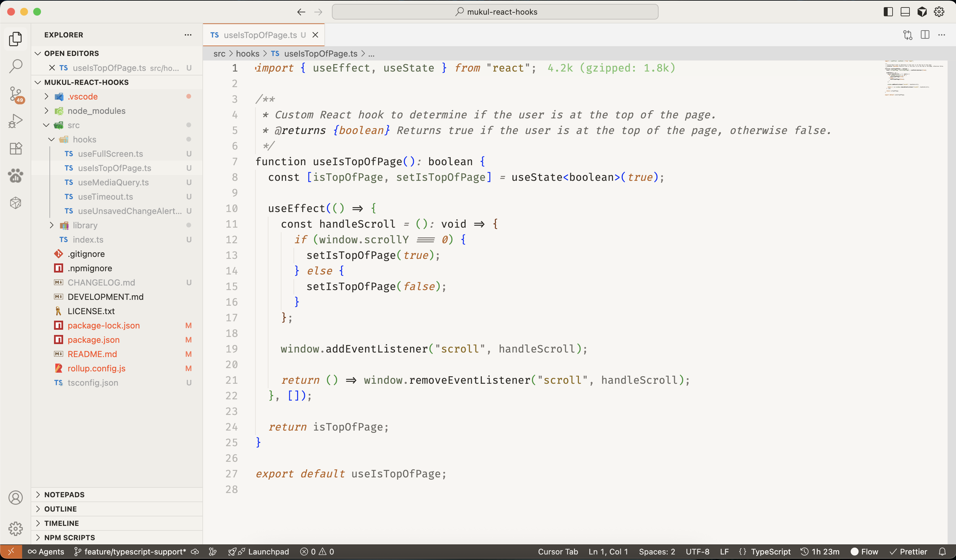The height and width of the screenshot is (560, 956).
Task: Expand the library folder
Action: [116, 225]
